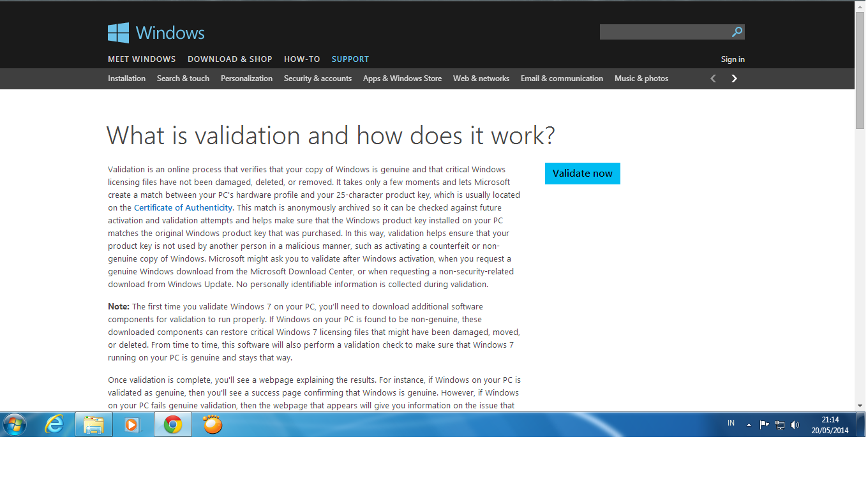Click the Windows logo in the header
The width and height of the screenshot is (868, 490).
pos(156,33)
